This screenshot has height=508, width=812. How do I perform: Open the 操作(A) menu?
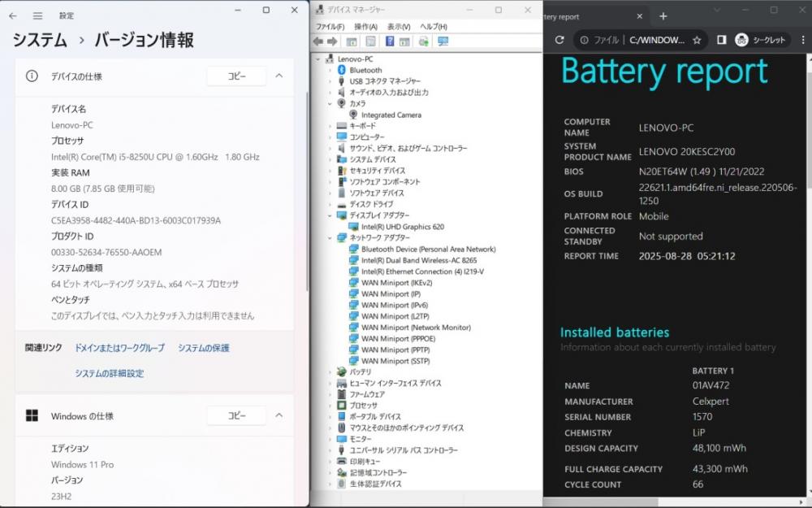click(365, 27)
